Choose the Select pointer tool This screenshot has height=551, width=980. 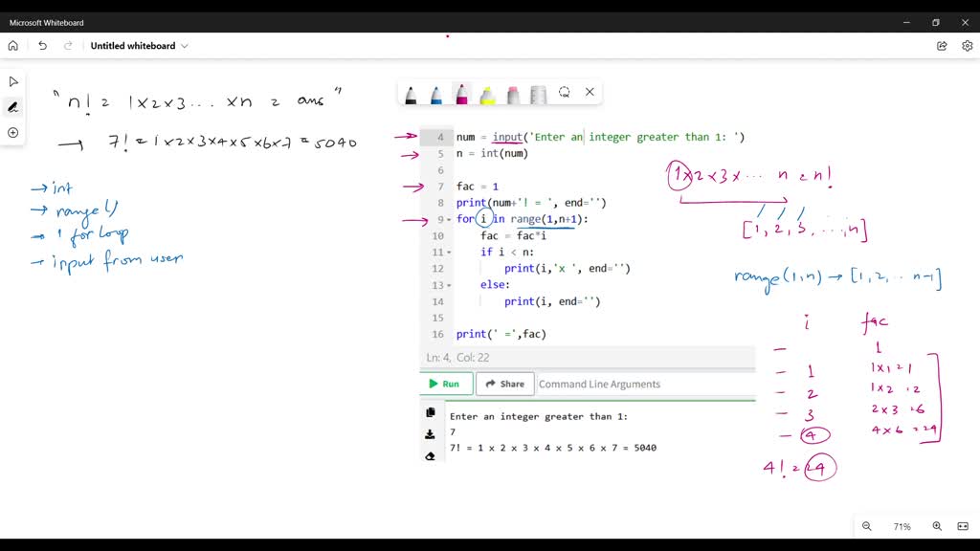point(13,82)
